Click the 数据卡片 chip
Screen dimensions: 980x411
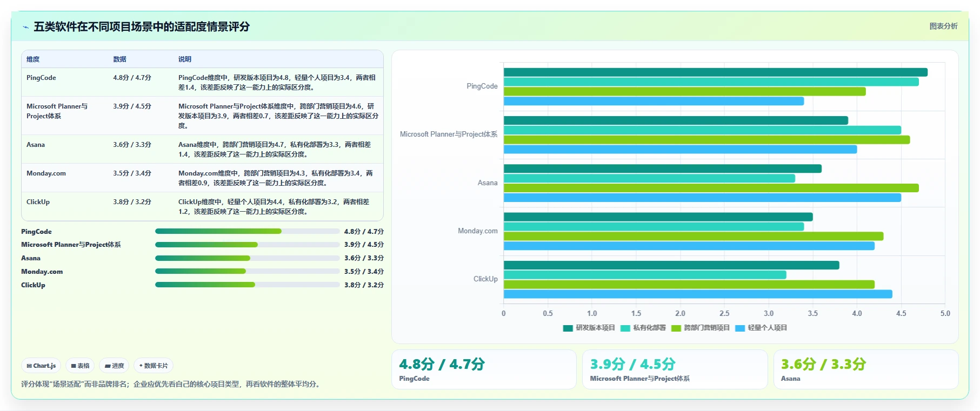[x=154, y=366]
